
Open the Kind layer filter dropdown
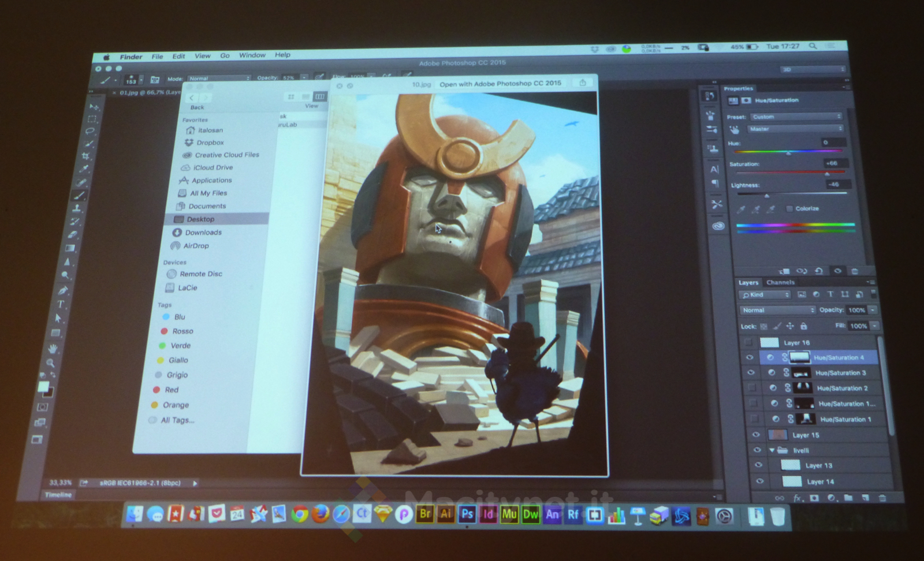[765, 295]
